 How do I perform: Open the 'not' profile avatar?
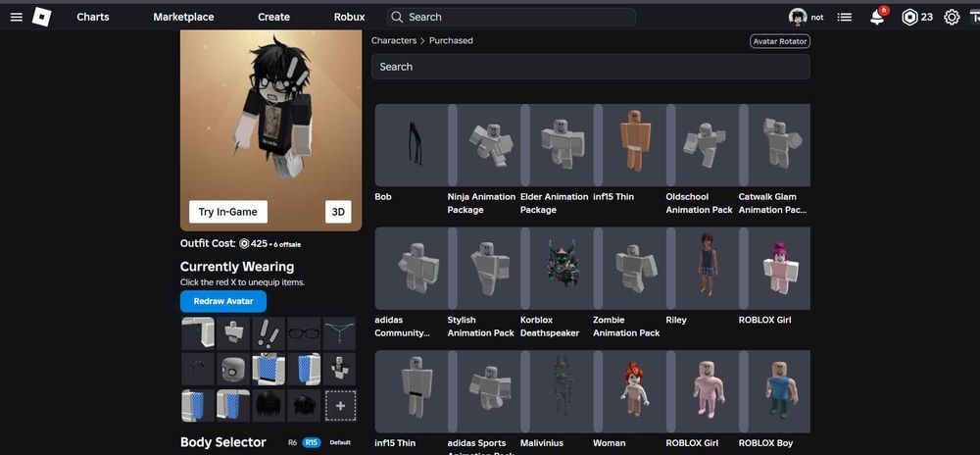click(798, 17)
